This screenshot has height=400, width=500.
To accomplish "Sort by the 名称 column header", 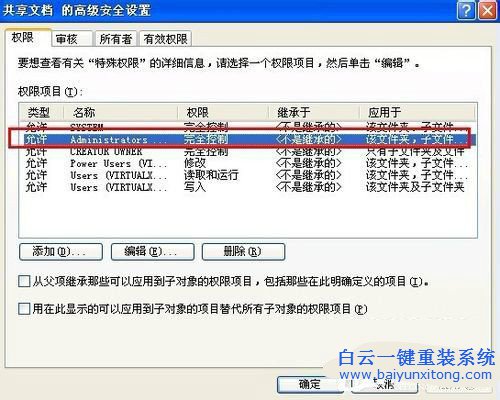I will 120,112.
